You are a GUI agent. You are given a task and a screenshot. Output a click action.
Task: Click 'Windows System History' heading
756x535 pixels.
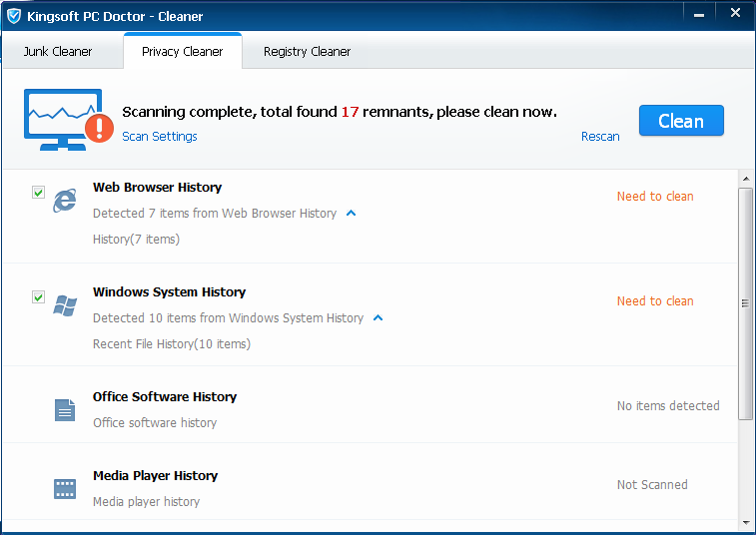pyautogui.click(x=169, y=292)
